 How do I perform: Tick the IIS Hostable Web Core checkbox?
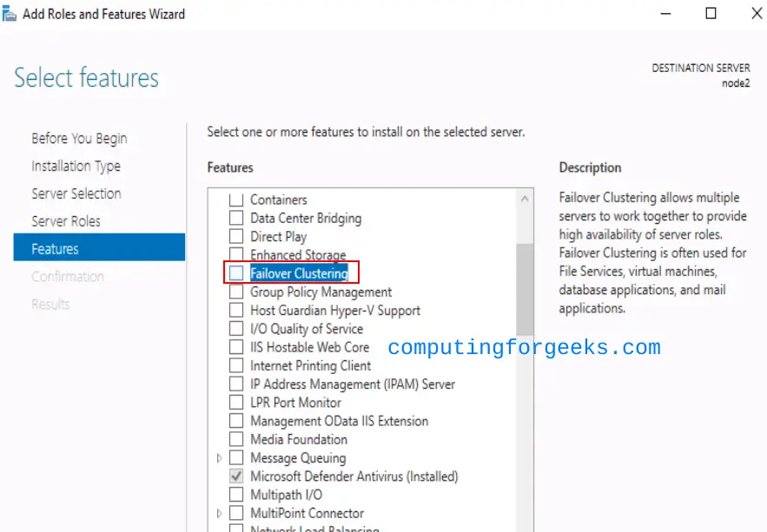236,347
